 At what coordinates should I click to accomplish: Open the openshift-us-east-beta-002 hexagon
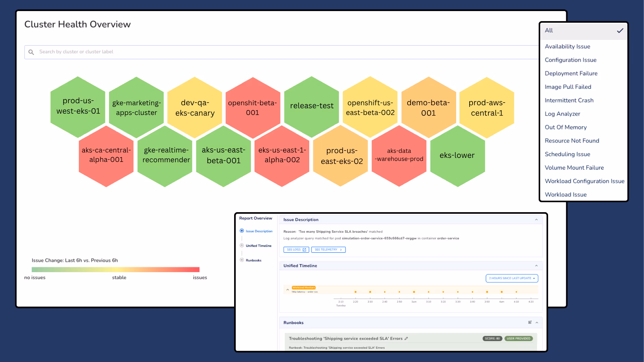click(x=370, y=107)
